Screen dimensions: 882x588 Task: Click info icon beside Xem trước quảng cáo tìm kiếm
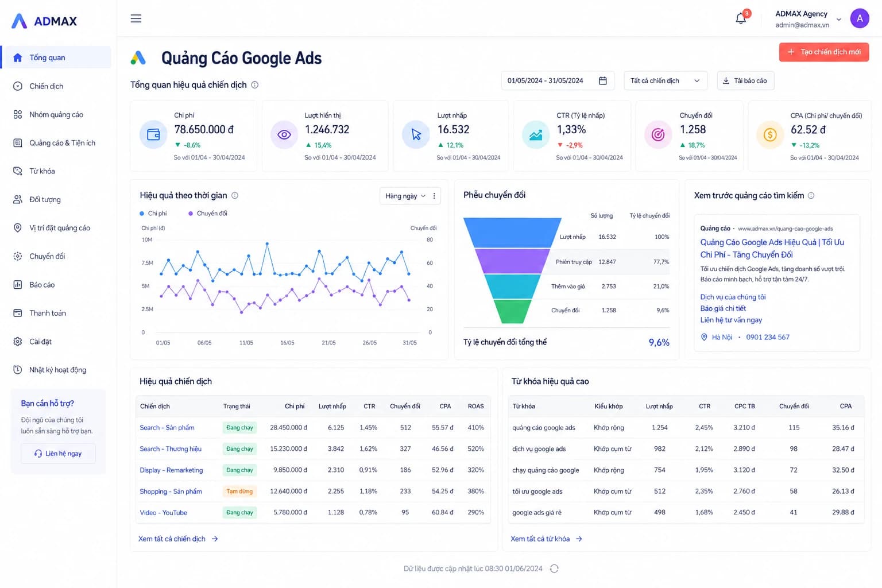tap(811, 195)
